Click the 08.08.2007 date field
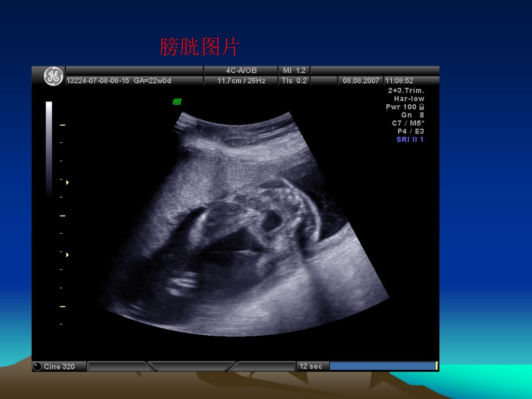Viewport: 532px width, 399px height. [360, 81]
